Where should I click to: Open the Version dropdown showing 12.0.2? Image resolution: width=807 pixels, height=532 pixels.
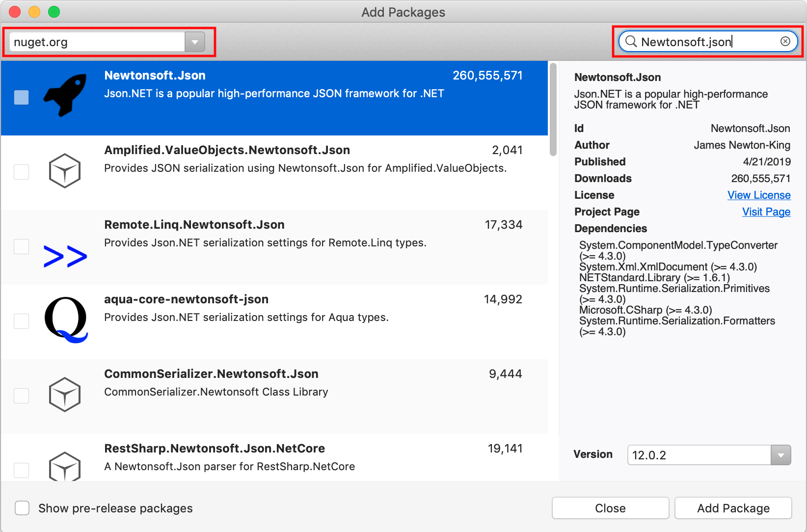tap(780, 455)
